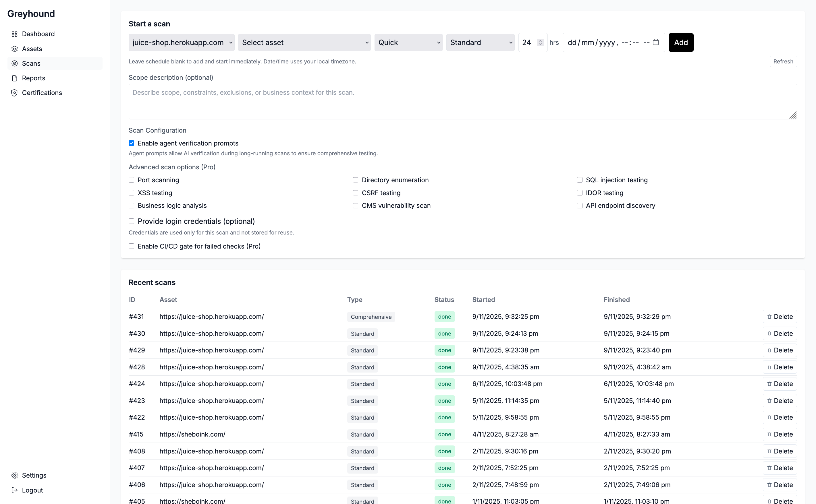Click into the scope description textarea
Screen dimensions: 816x504
point(462,101)
